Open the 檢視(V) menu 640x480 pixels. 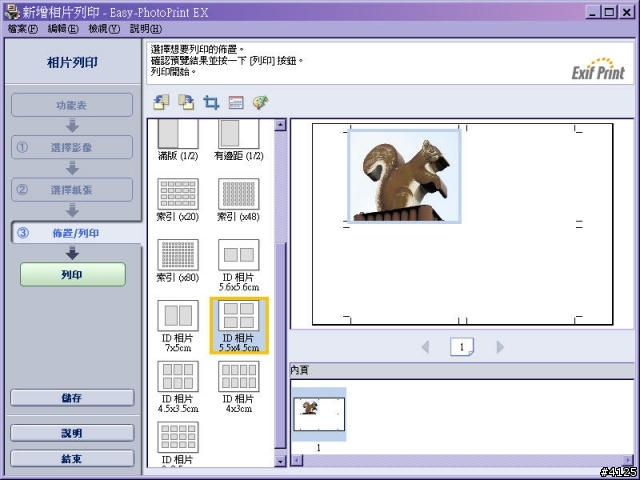pos(104,29)
